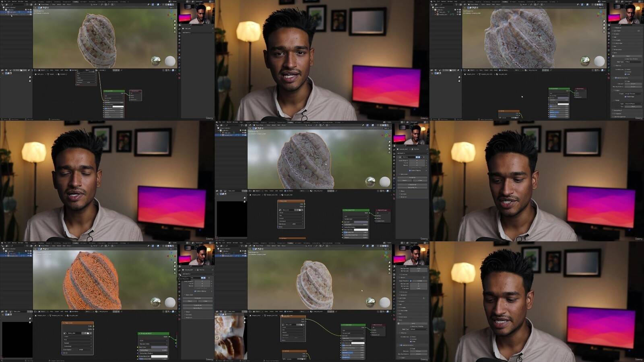Enable Indirect contribution checkbox in bottom-center frame

[411, 339]
